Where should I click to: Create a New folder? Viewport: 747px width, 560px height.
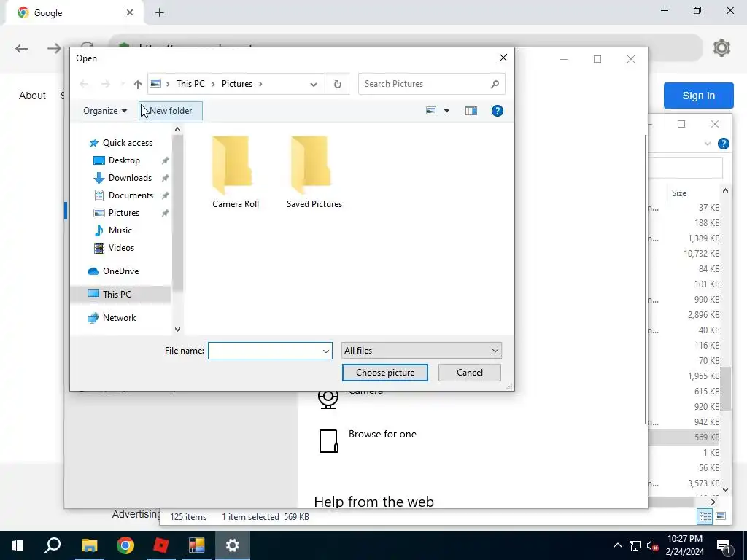(171, 111)
